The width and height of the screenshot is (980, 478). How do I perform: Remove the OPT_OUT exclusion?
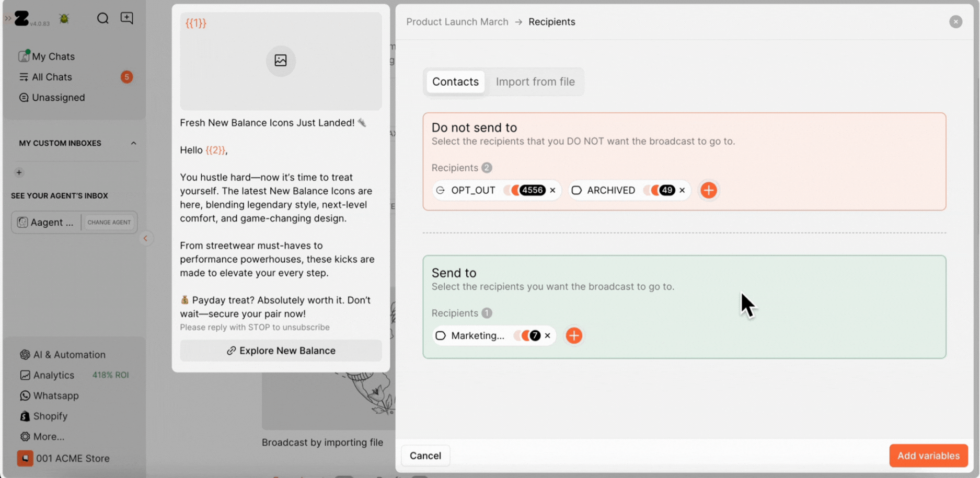pyautogui.click(x=552, y=190)
